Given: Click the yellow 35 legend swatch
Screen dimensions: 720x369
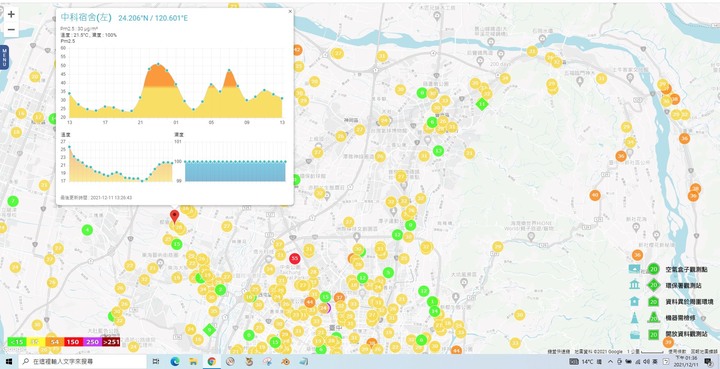Looking at the screenshot, I should (x=35, y=342).
